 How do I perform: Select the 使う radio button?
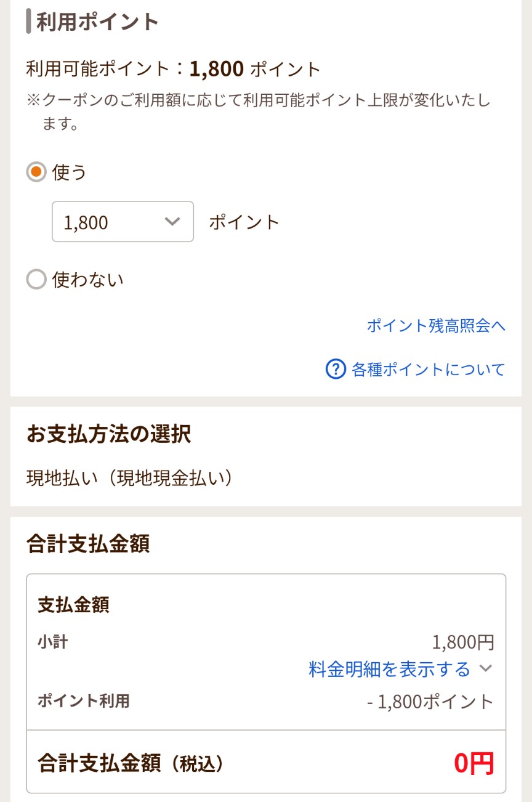(36, 172)
